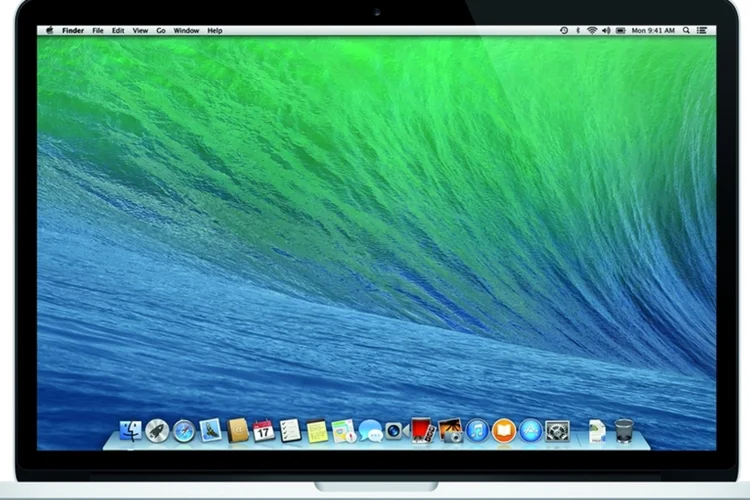
Task: Open Spotlight search magnifier
Action: (x=686, y=30)
